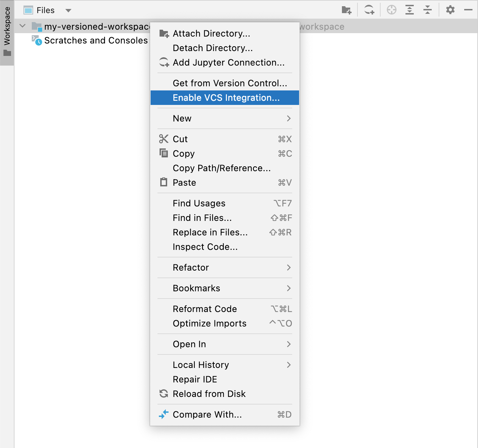
Task: Select Reformat Code from the menu
Action: point(205,309)
